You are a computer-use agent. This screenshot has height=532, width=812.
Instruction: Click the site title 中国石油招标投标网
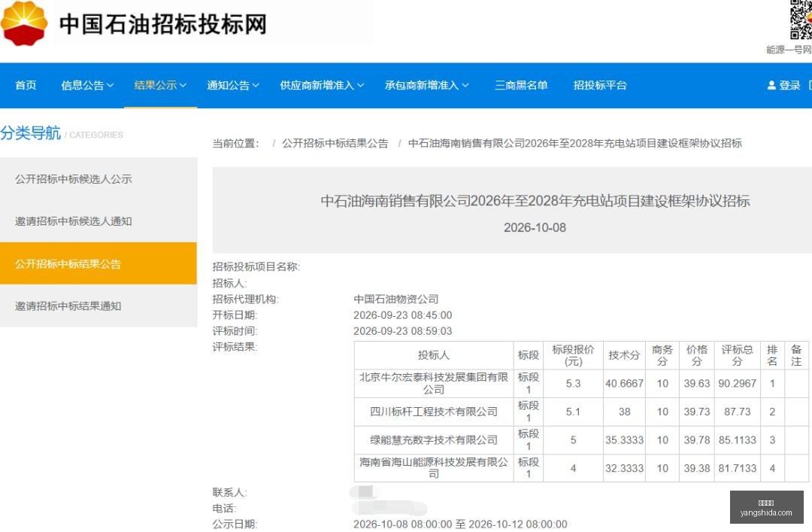162,24
